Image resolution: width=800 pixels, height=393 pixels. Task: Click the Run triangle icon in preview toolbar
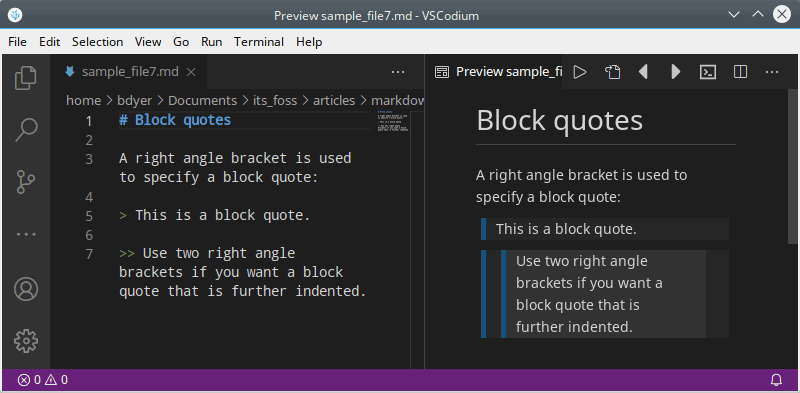coord(580,72)
